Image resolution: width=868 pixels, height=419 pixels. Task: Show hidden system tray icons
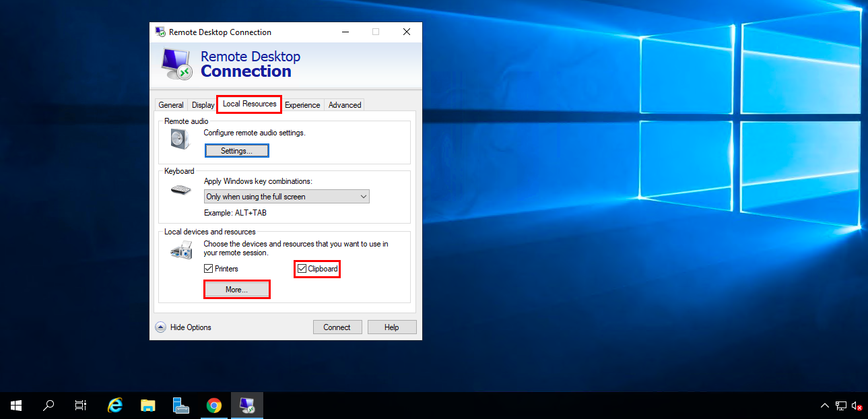(824, 406)
